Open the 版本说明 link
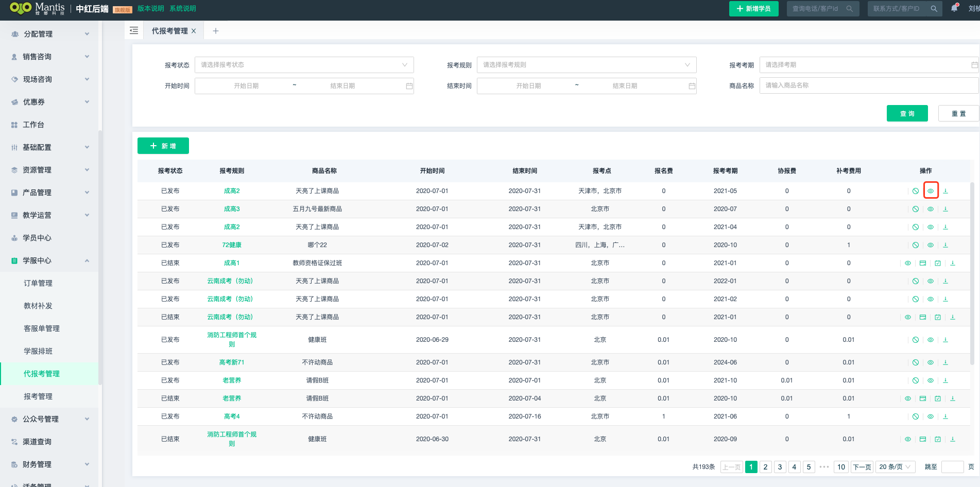This screenshot has width=980, height=487. coord(150,9)
